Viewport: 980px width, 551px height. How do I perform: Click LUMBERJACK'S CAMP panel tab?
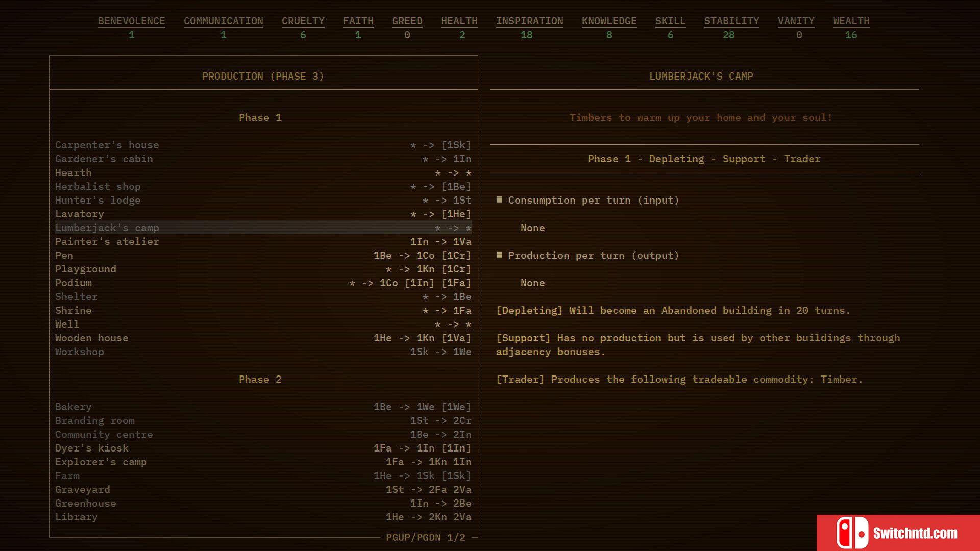tap(701, 76)
